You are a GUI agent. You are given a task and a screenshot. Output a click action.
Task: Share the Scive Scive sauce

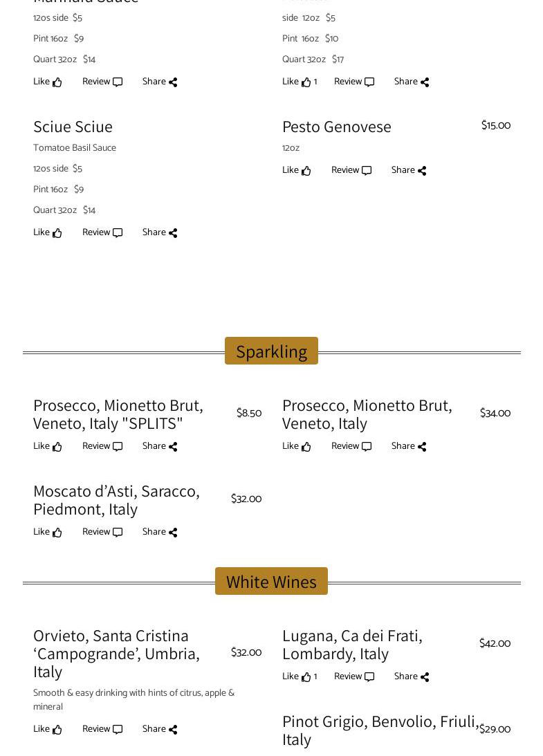[x=160, y=233]
